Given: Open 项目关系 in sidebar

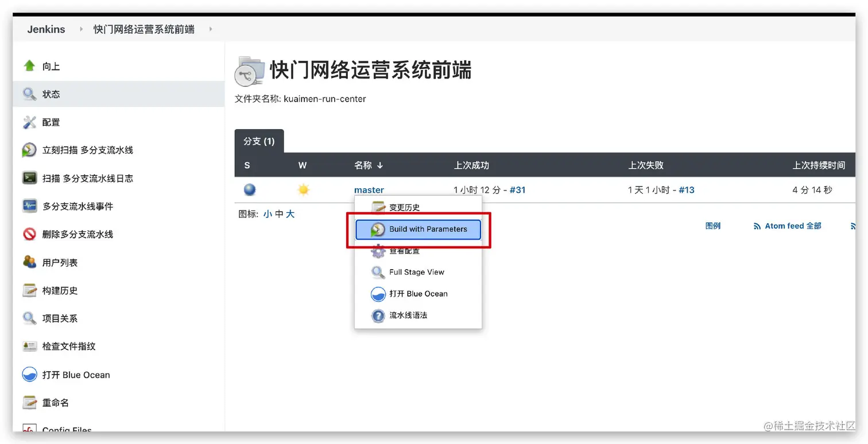Looking at the screenshot, I should [60, 318].
